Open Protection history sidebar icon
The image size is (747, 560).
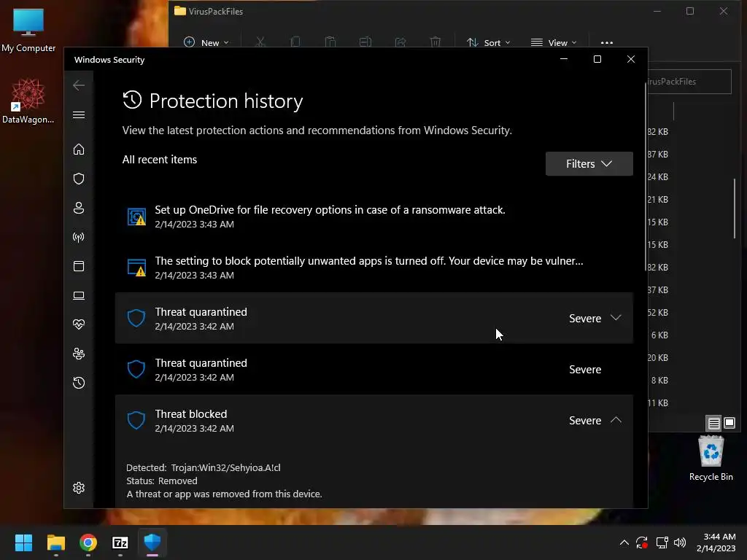click(x=79, y=383)
